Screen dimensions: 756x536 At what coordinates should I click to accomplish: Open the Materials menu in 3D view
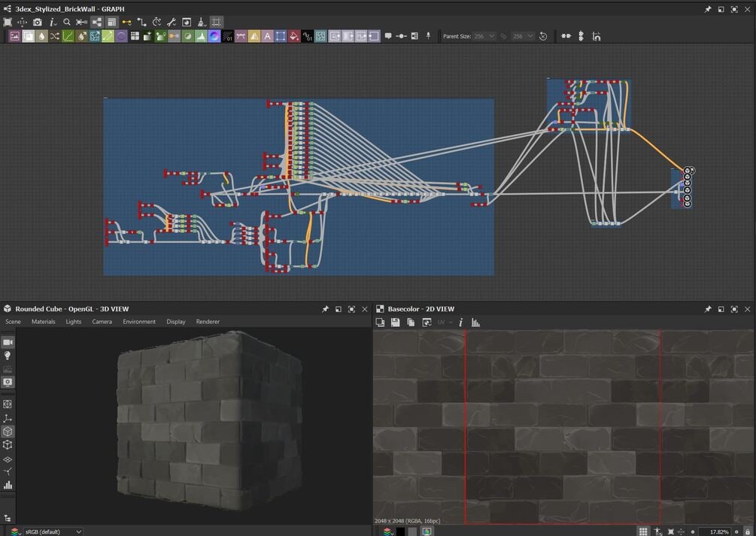(44, 322)
